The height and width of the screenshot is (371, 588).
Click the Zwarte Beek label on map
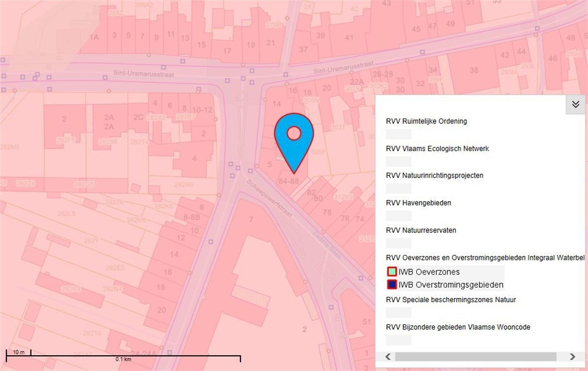[327, 245]
